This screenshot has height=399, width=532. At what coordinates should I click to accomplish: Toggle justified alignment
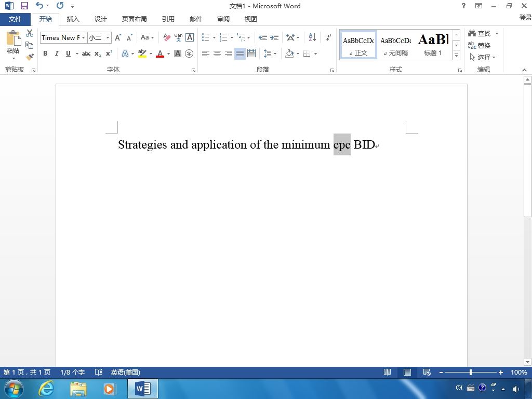[240, 54]
